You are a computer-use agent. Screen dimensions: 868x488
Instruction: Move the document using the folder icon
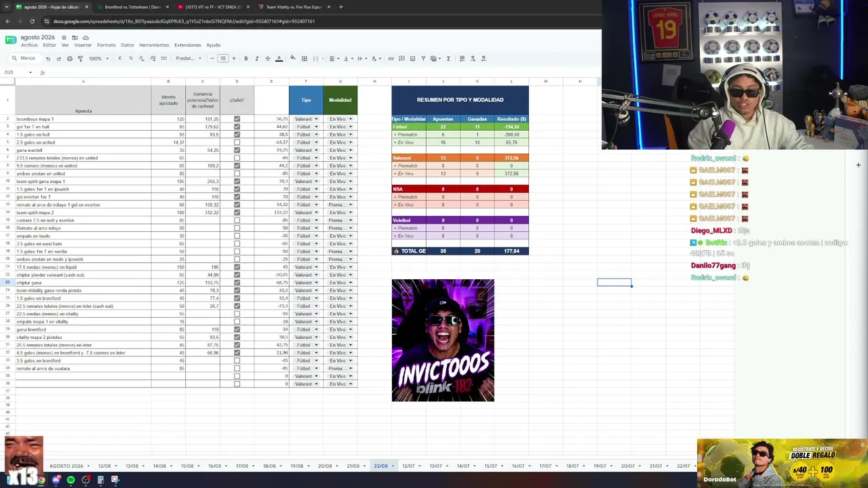coord(75,37)
